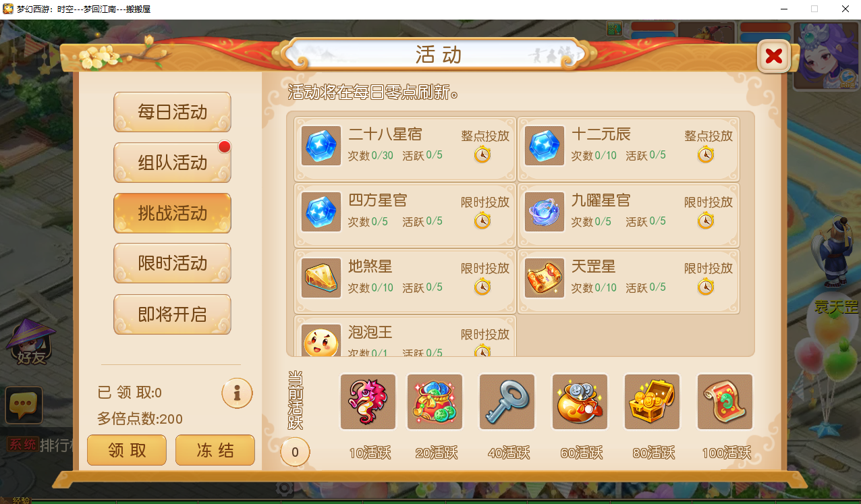Switch to the 即将开启 tab
The image size is (861, 504).
coord(172,314)
